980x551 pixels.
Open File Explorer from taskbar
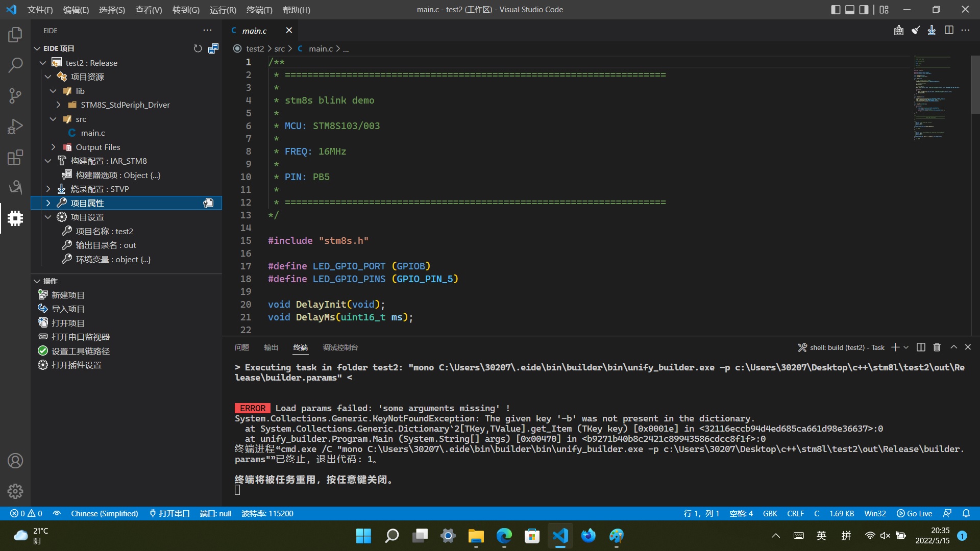[x=476, y=536]
